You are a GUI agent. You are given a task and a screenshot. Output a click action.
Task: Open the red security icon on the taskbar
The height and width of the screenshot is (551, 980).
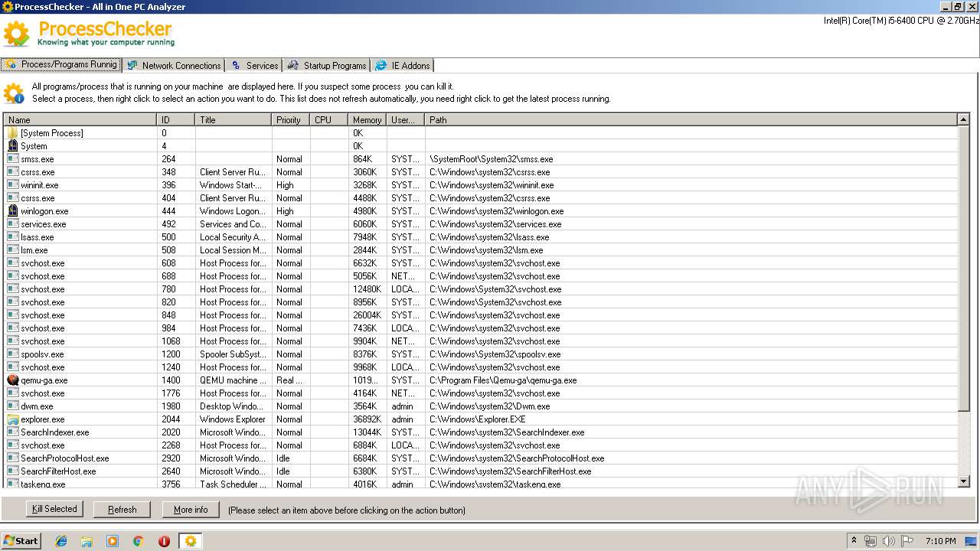click(x=164, y=541)
